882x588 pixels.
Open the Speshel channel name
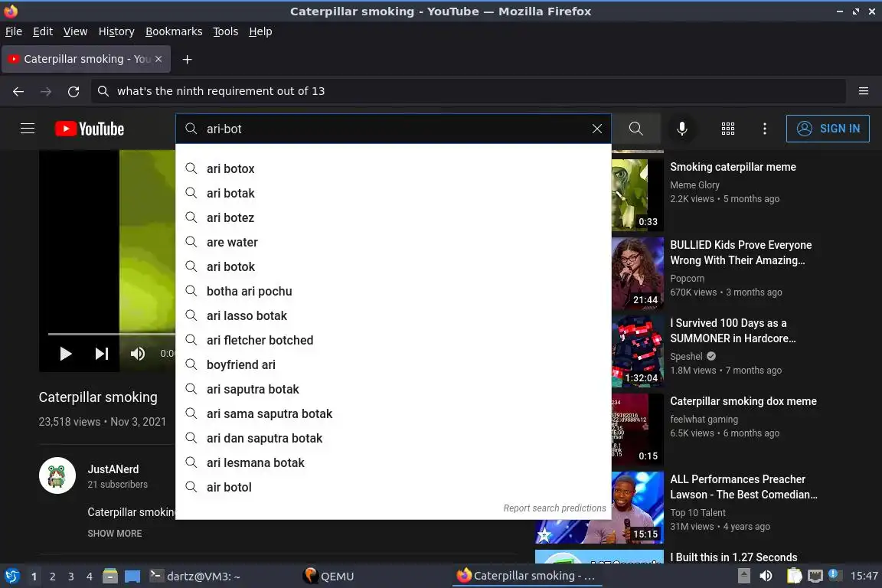[686, 356]
